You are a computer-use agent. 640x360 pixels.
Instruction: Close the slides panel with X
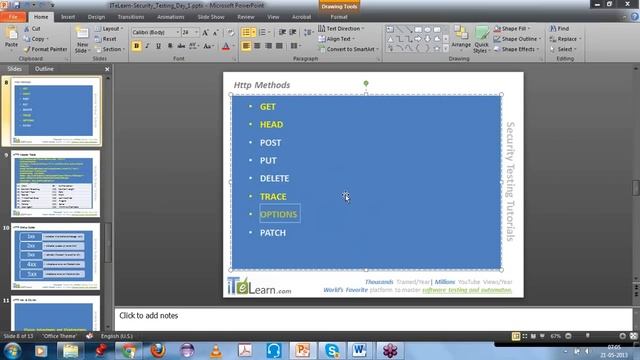coord(107,69)
